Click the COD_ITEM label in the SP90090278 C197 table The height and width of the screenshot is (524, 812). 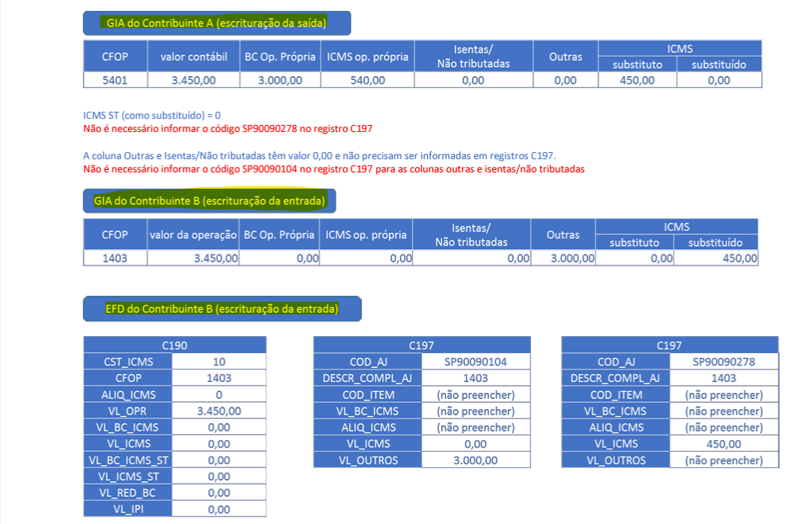[x=616, y=394]
